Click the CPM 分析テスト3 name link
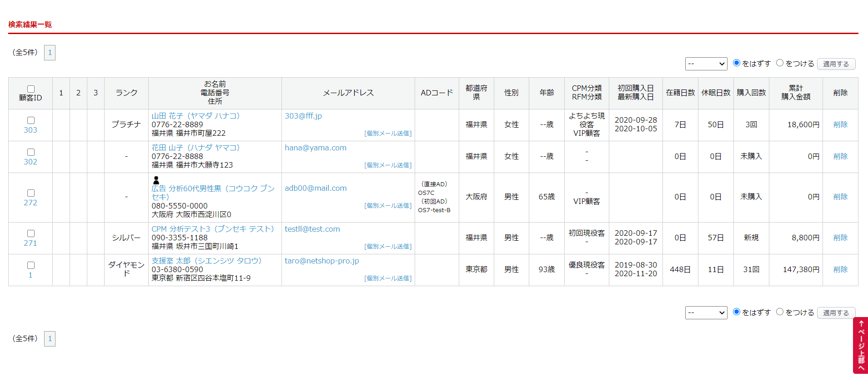The image size is (868, 377). [x=213, y=229]
